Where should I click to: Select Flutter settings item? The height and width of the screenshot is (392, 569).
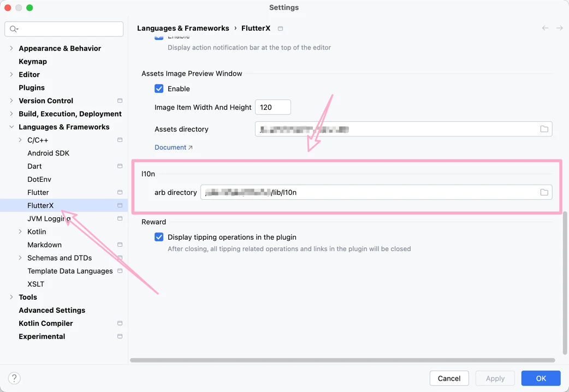[38, 192]
